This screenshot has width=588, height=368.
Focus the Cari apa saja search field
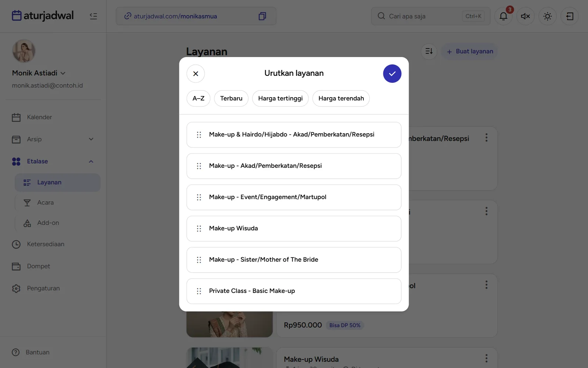pos(431,16)
